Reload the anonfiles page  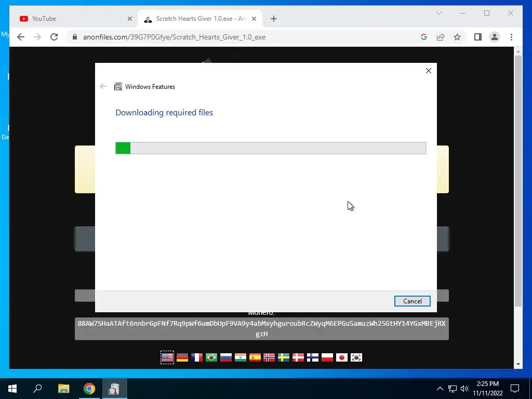click(x=54, y=37)
